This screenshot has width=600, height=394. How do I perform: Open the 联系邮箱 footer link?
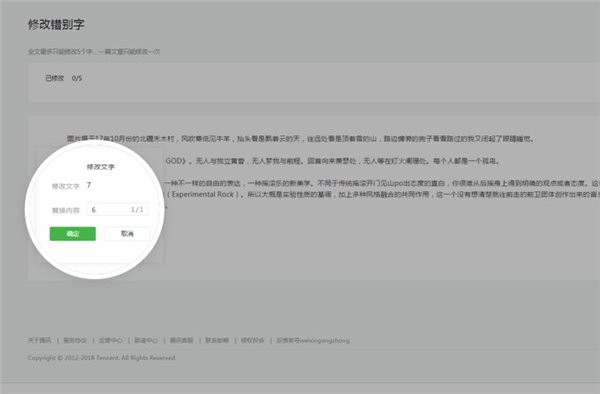click(217, 340)
